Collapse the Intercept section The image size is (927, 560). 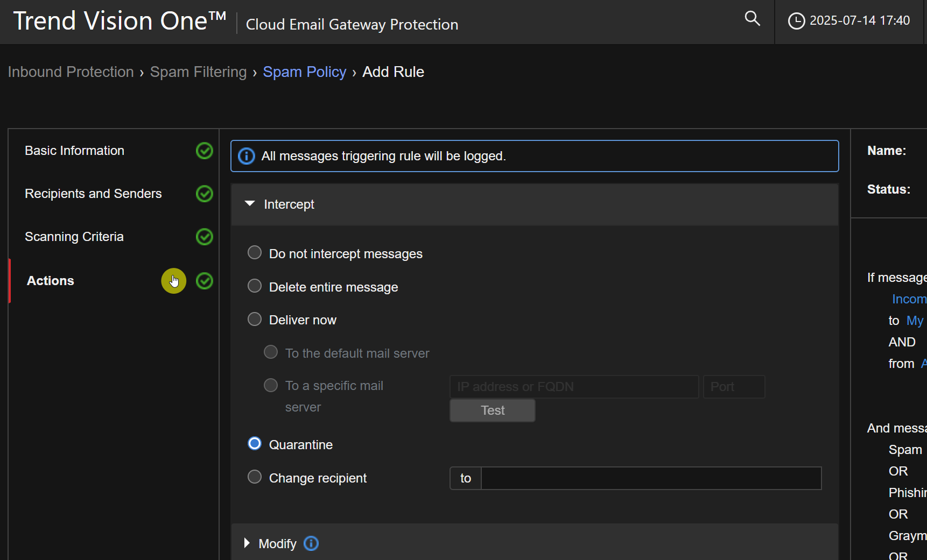click(250, 204)
